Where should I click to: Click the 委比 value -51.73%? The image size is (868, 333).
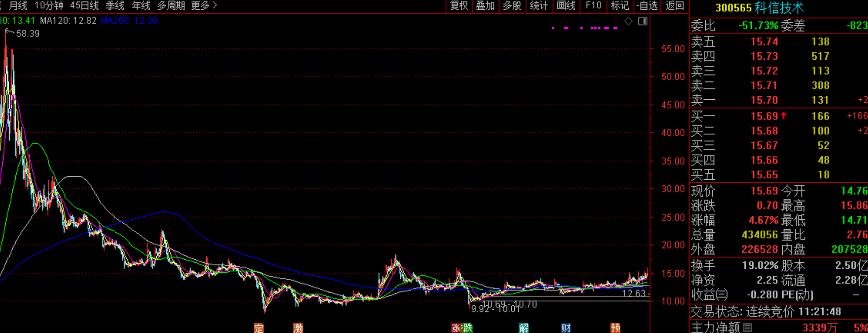(758, 26)
